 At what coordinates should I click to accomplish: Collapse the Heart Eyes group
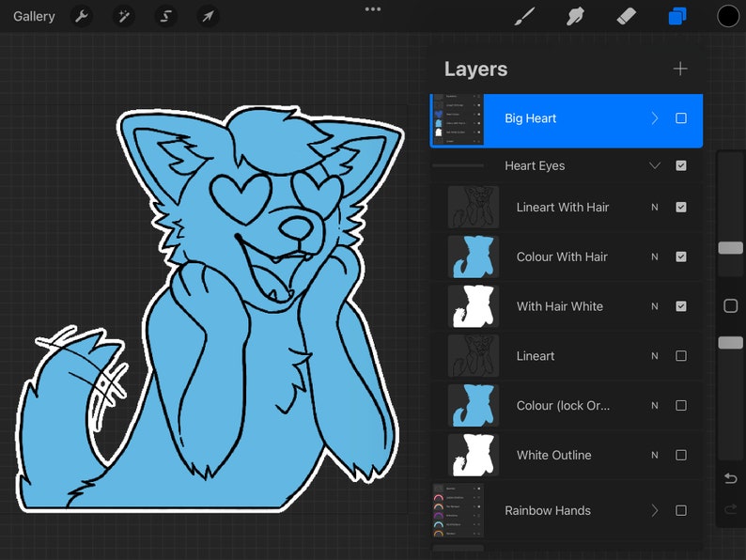coord(655,165)
